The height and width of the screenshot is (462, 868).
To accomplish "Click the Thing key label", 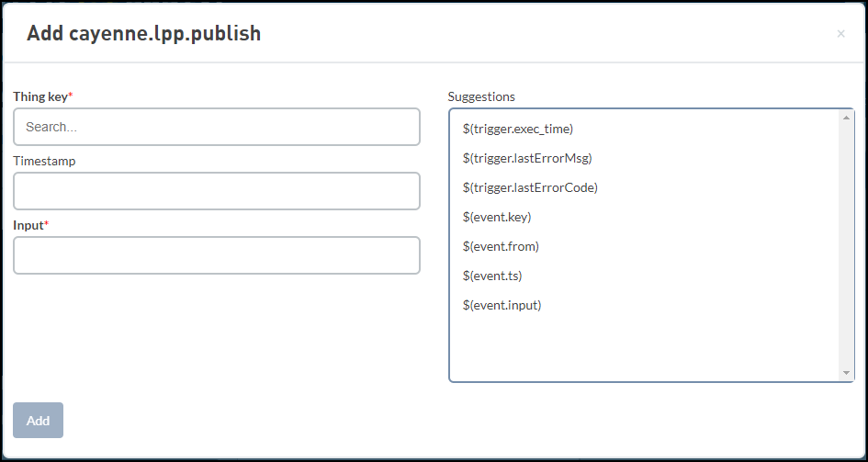I will pos(40,96).
